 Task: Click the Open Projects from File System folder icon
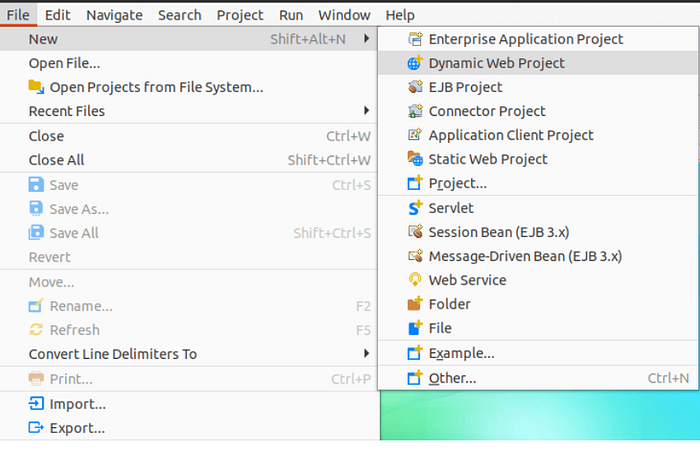click(36, 87)
